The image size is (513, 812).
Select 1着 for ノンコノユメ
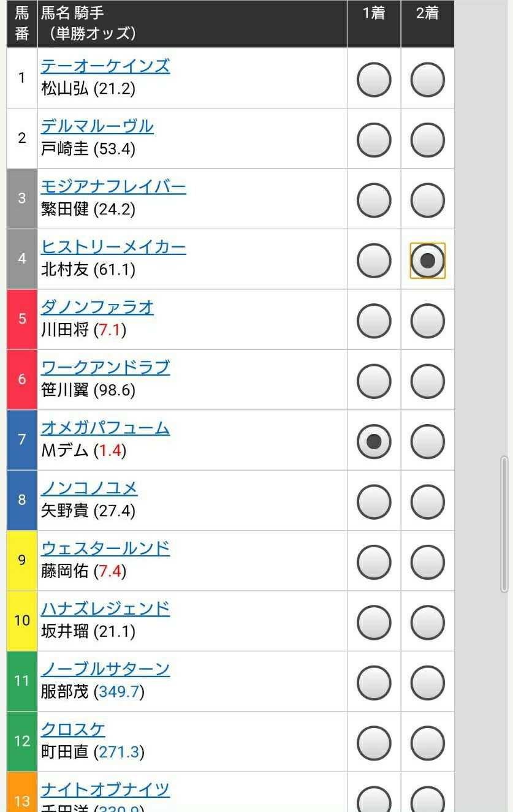tap(374, 502)
